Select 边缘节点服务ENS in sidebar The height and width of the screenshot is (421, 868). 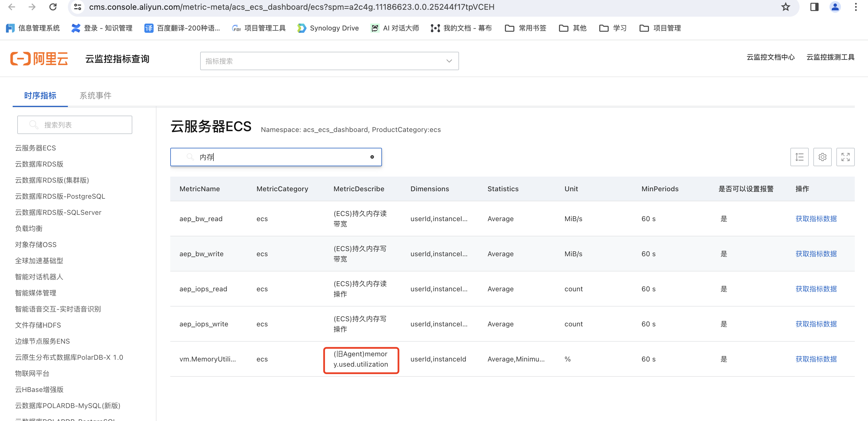coord(42,342)
